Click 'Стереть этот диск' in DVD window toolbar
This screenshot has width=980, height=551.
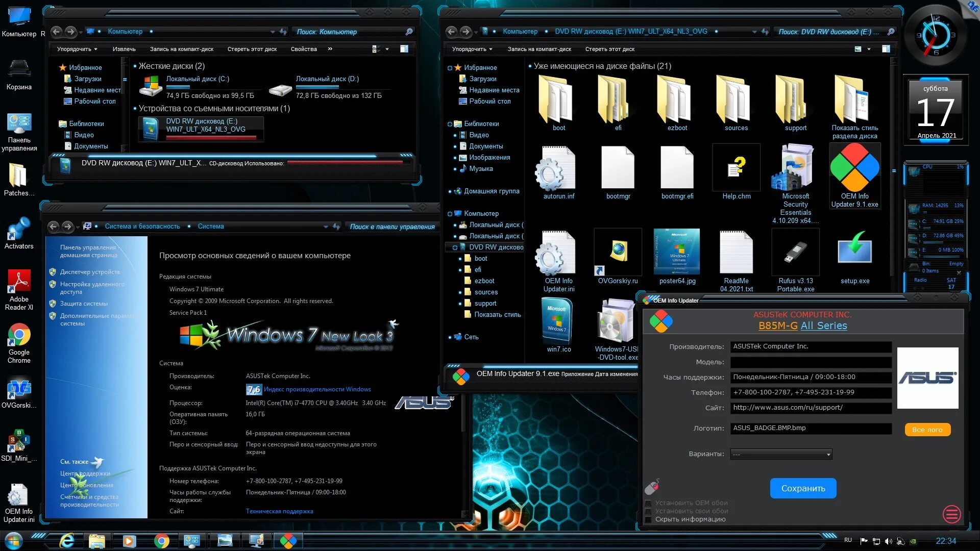609,49
